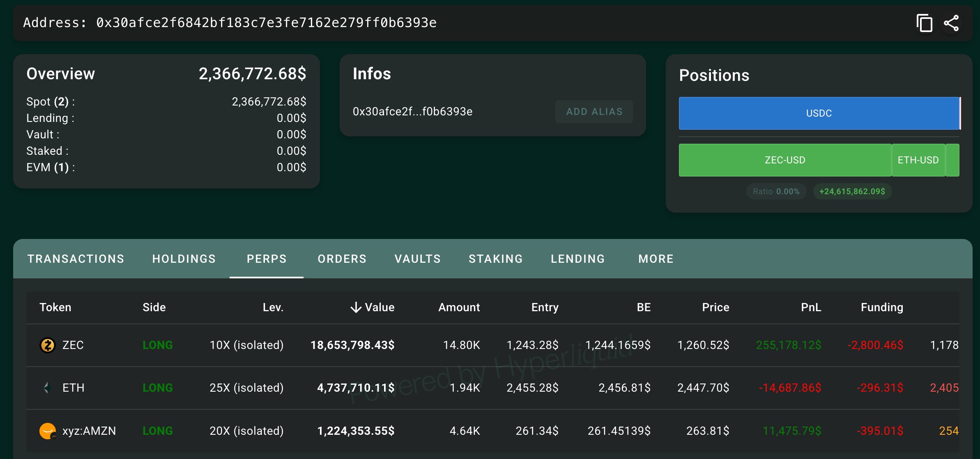The width and height of the screenshot is (980, 459).
Task: Sort by the Amount column header
Action: (459, 308)
